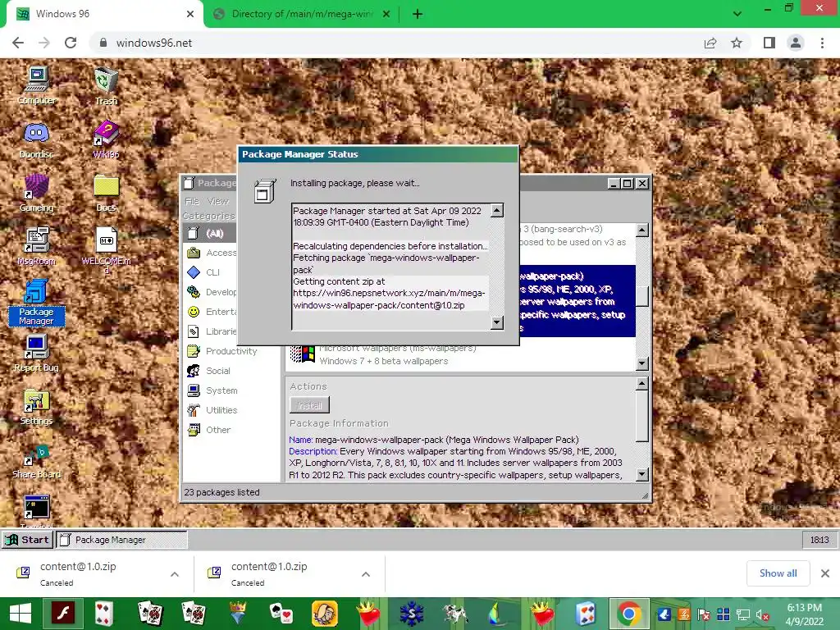Launch the Doordisc desktop icon

coord(36,139)
